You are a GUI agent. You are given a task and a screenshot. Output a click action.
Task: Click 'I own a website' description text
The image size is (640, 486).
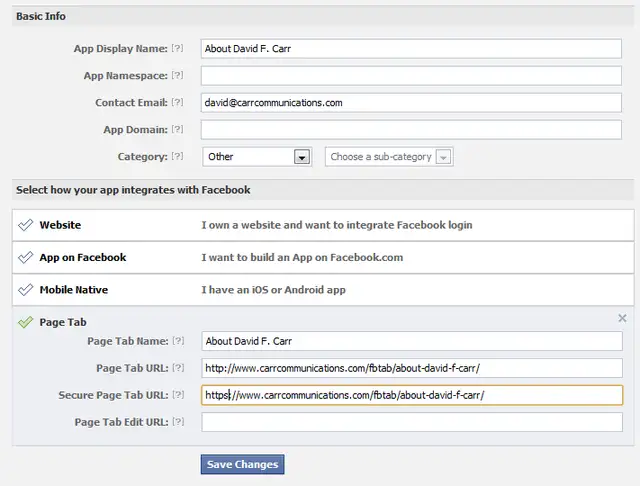[337, 225]
